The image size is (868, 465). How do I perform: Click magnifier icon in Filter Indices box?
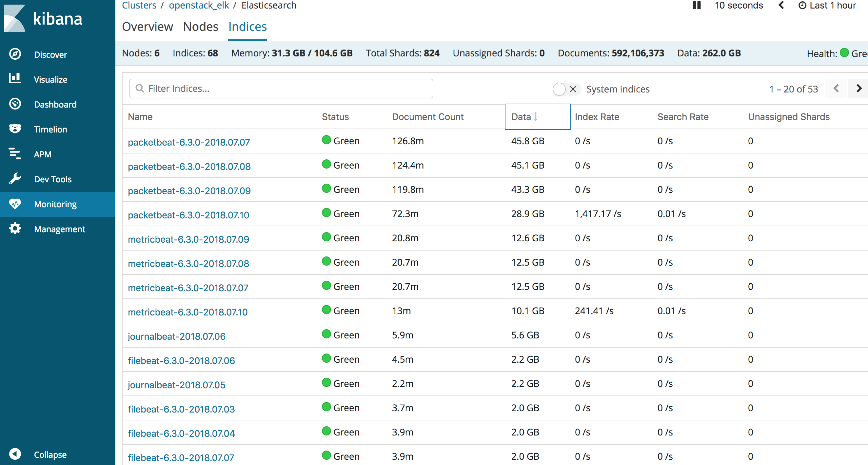[140, 88]
